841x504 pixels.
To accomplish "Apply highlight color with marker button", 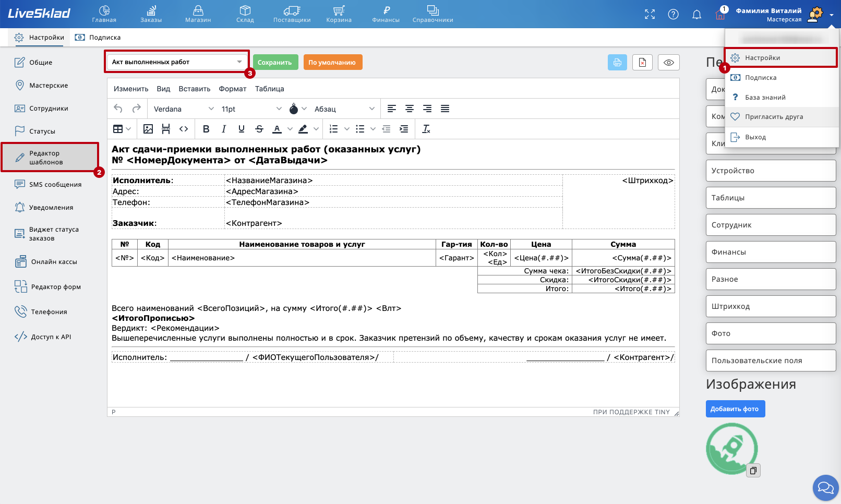I will [303, 129].
